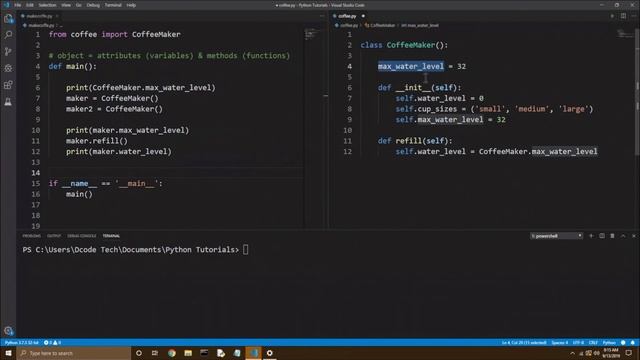Open the settings gear app on taskbar

[269, 353]
